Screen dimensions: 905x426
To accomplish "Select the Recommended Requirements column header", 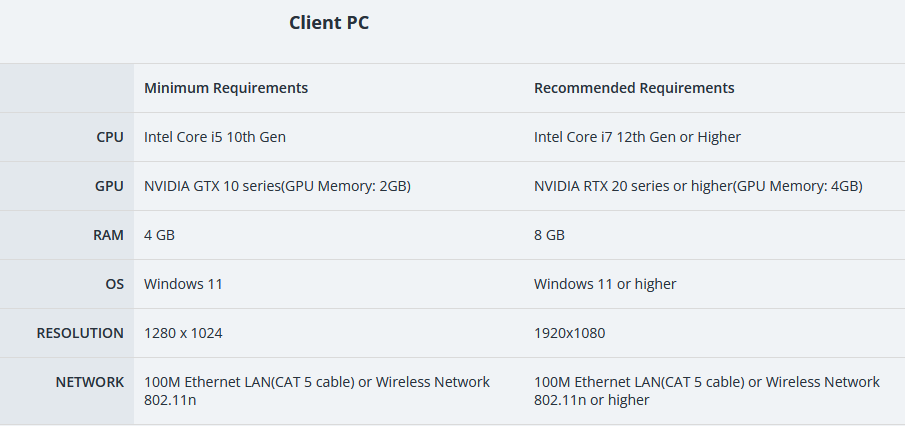I will pyautogui.click(x=634, y=88).
